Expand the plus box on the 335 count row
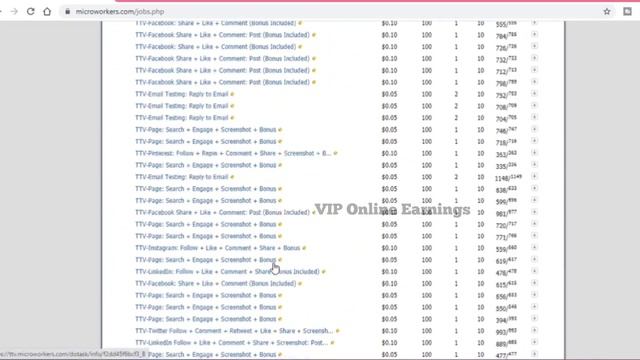Image resolution: width=640 pixels, height=360 pixels. point(534,165)
